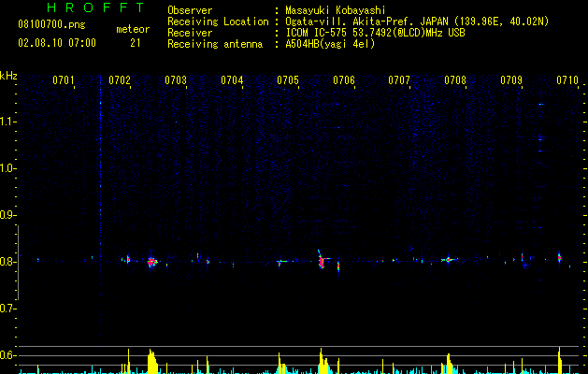This screenshot has width=588, height=374.
Task: Select the file name 08100700.png
Action: click(51, 25)
